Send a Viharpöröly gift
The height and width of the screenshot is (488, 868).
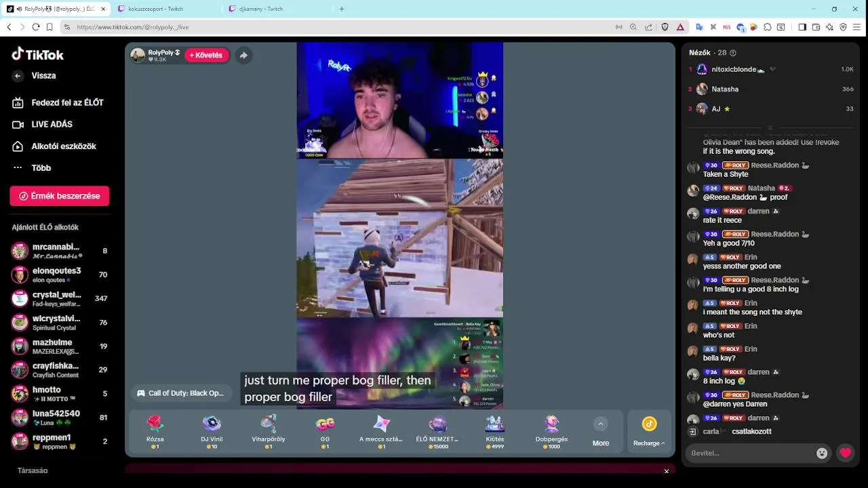(x=268, y=432)
